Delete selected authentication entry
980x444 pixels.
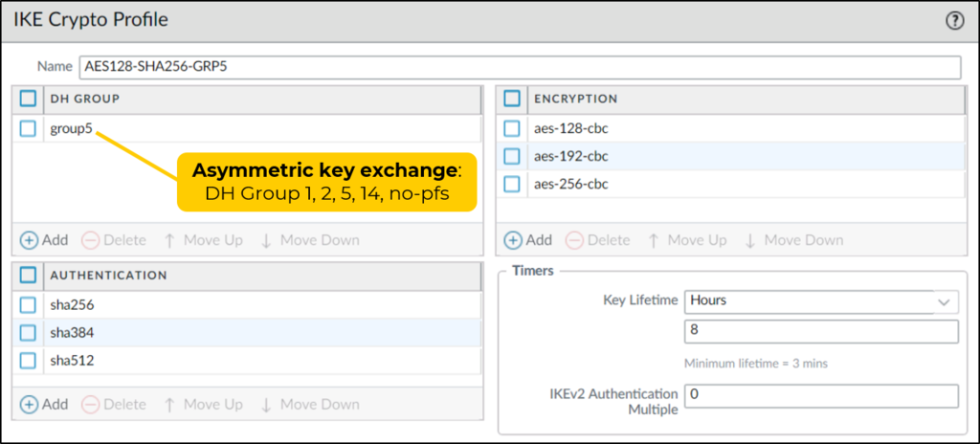coord(114,405)
